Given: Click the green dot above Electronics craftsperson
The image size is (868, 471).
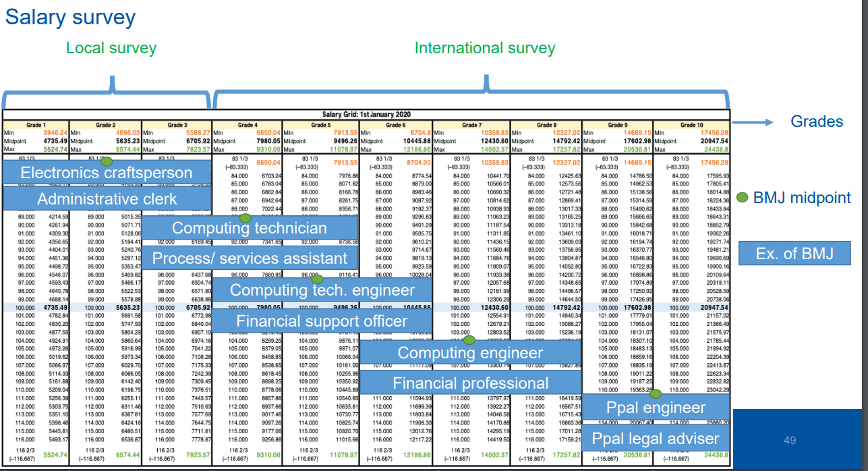Looking at the screenshot, I should point(106,161).
